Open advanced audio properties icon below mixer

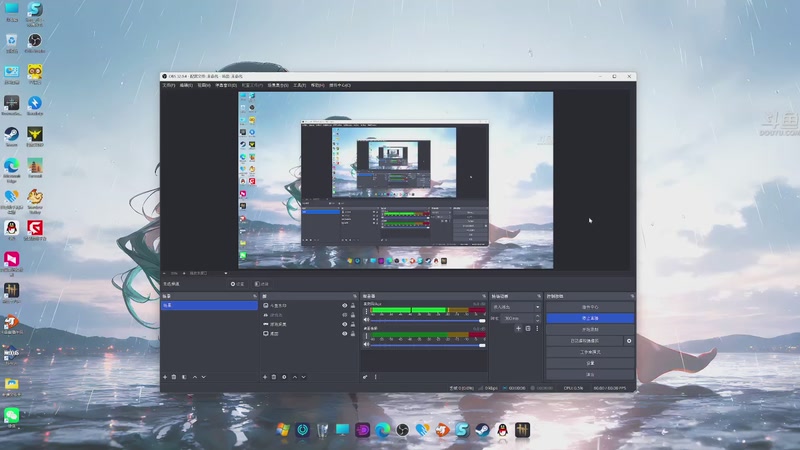tap(365, 377)
